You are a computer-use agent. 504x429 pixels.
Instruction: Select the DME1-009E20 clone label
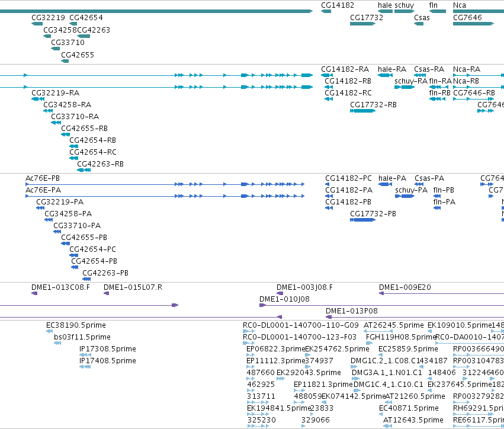(x=405, y=287)
